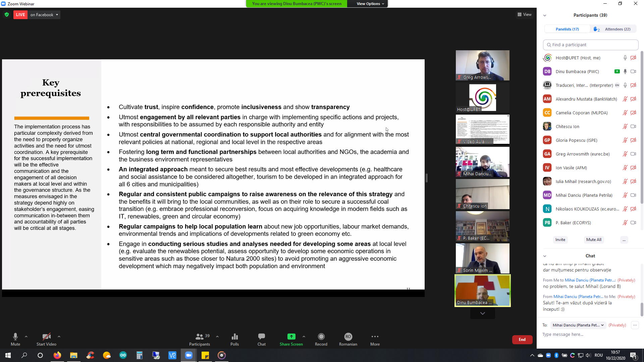Viewport: 644px width, 362px height.
Task: Expand the View Options dropdown
Action: [x=370, y=4]
